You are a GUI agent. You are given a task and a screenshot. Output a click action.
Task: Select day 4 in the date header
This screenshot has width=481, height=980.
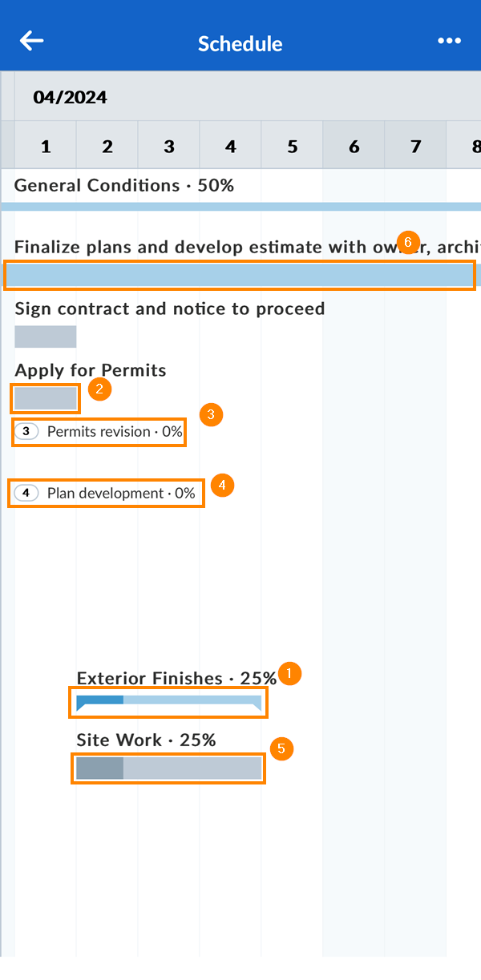point(231,146)
